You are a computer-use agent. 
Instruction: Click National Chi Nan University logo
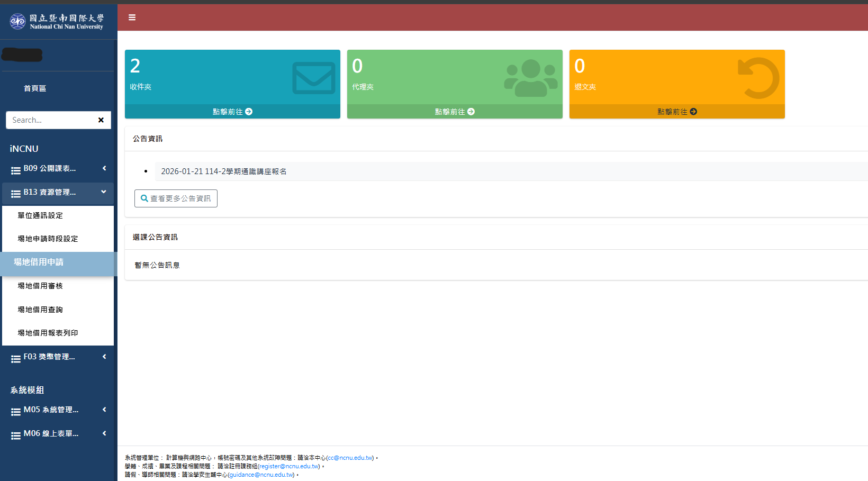pos(57,22)
